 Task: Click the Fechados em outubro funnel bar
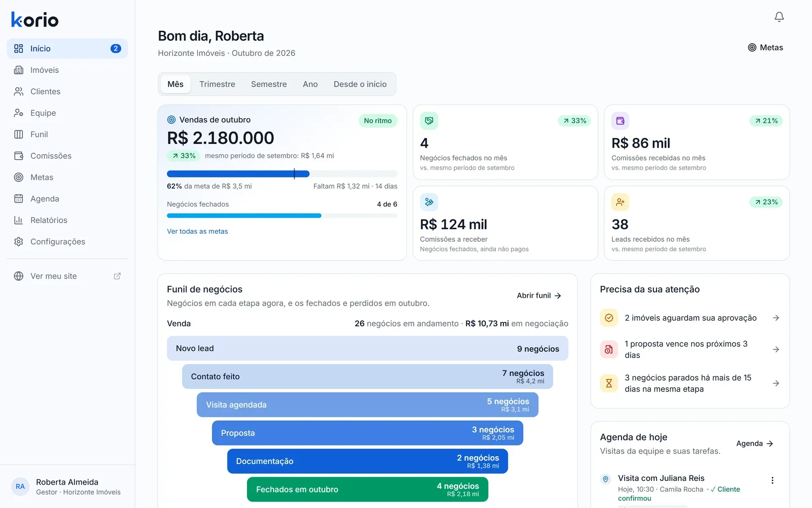point(368,489)
